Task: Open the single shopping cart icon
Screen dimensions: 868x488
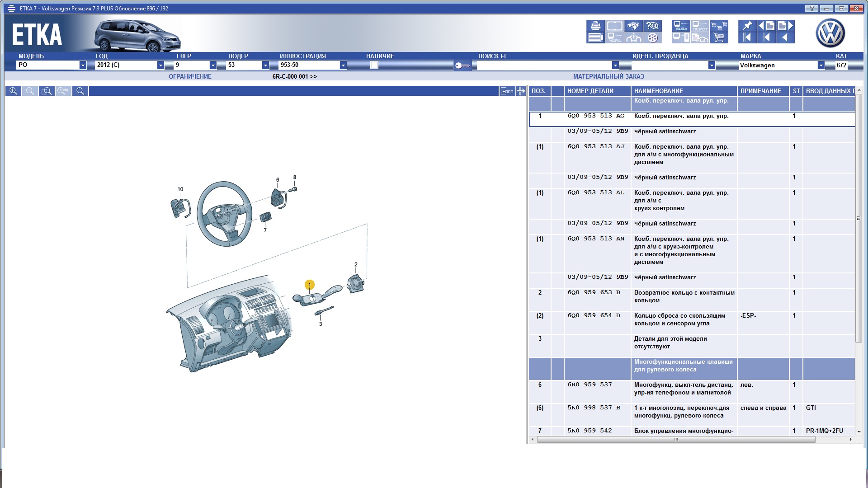Action: 719,38
